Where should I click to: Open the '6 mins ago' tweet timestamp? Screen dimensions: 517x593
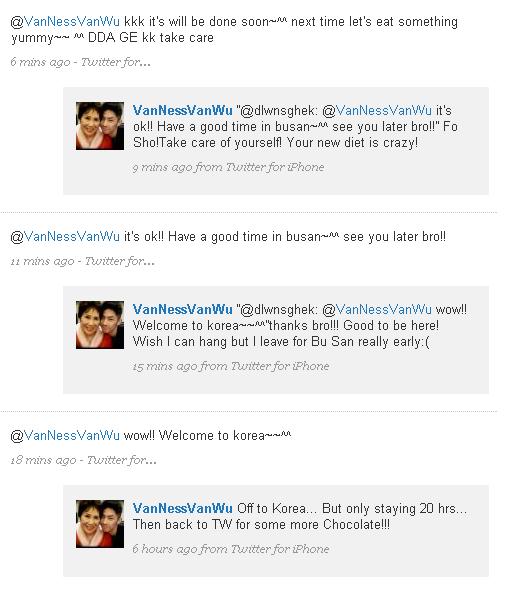[x=40, y=62]
